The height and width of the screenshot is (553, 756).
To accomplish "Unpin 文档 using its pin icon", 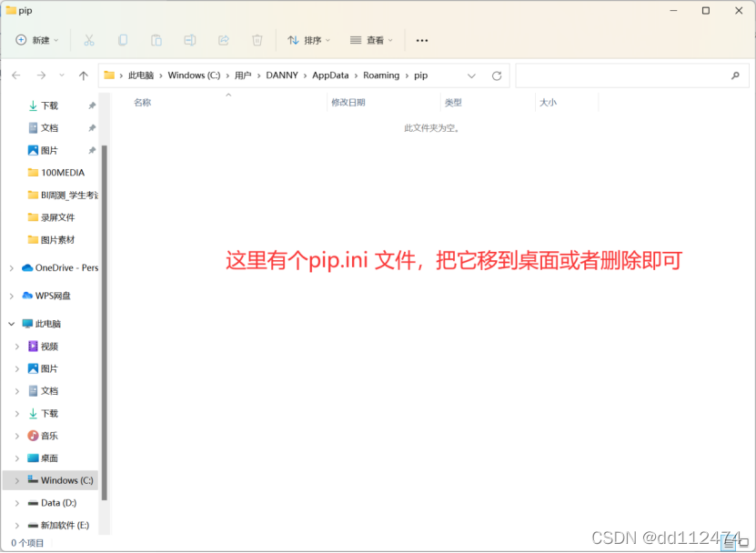I will 91,127.
